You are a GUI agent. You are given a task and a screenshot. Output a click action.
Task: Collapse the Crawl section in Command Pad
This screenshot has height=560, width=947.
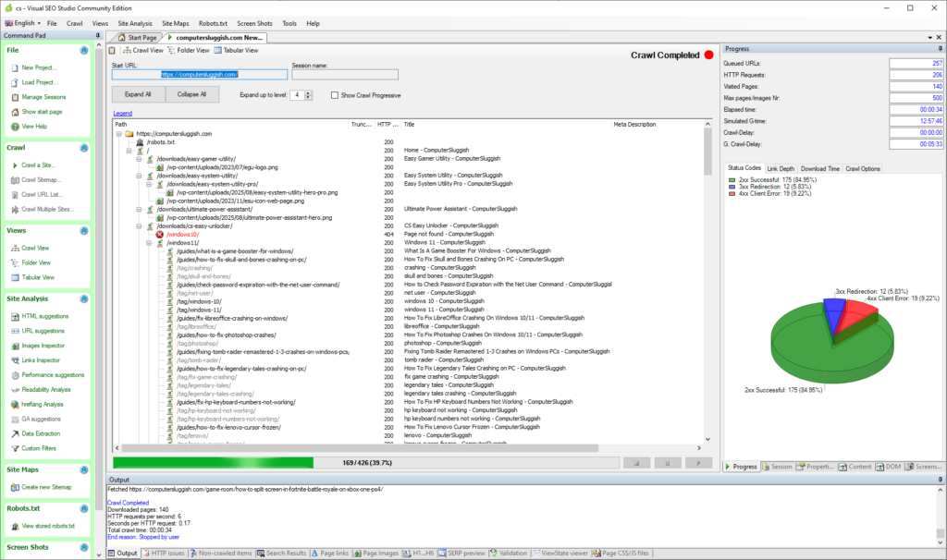point(84,148)
